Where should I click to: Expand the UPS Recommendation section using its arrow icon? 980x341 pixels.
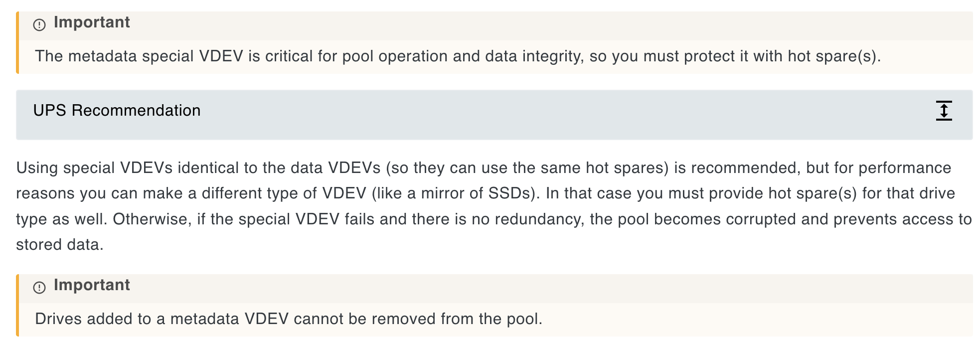click(943, 111)
